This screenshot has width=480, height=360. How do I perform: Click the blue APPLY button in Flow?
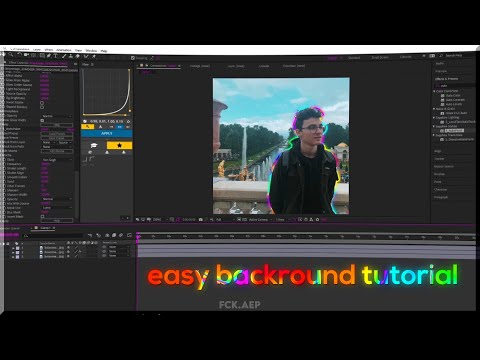(x=106, y=133)
